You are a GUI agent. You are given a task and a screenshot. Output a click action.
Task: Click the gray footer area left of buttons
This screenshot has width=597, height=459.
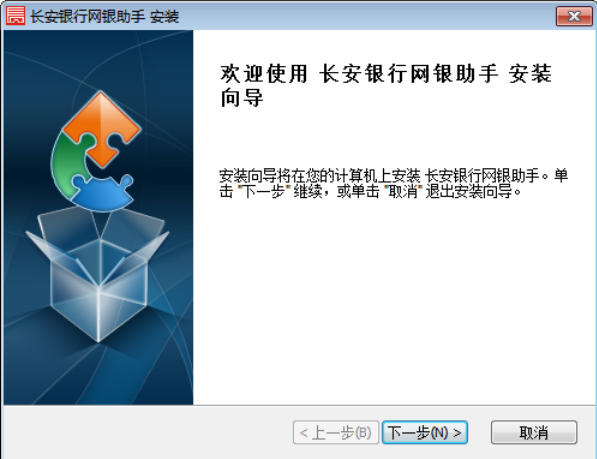147,432
